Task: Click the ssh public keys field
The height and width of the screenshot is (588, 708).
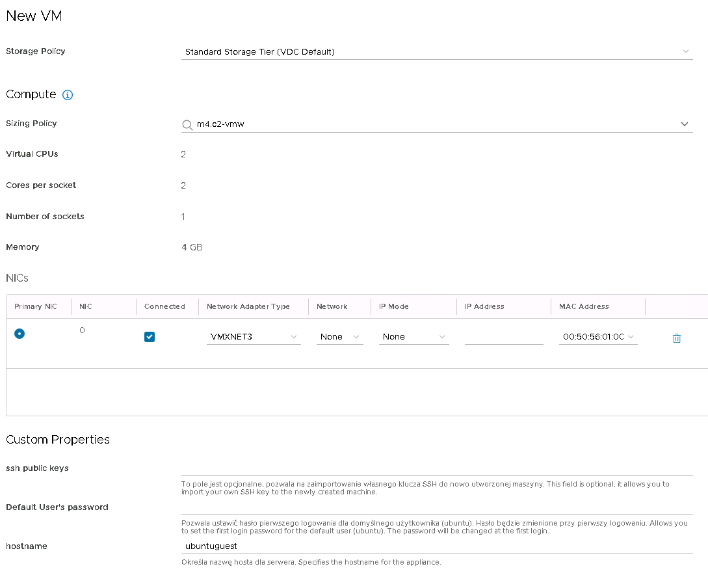Action: tap(436, 468)
